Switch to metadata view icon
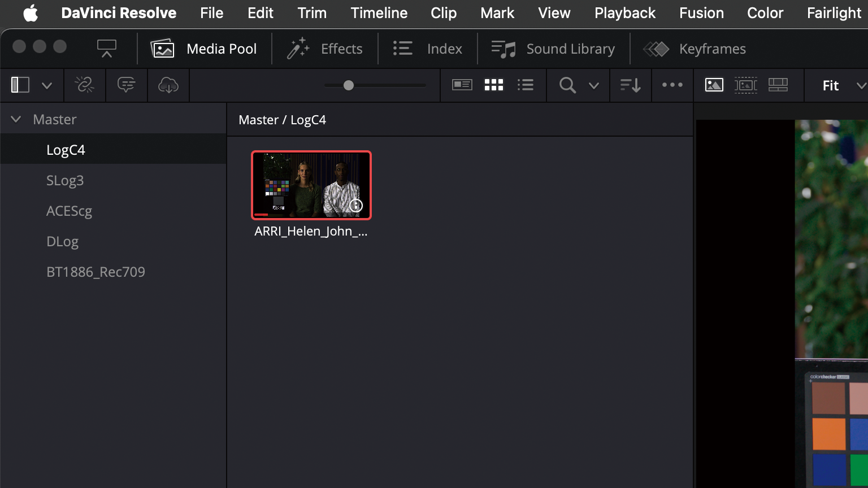 point(462,85)
